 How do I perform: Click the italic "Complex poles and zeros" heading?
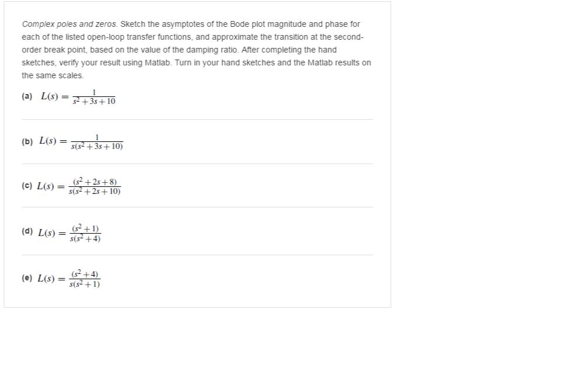70,24
